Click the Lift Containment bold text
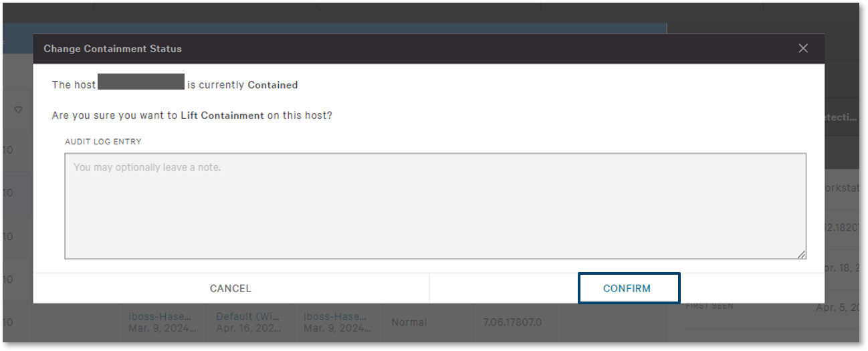This screenshot has width=868, height=351. (222, 116)
